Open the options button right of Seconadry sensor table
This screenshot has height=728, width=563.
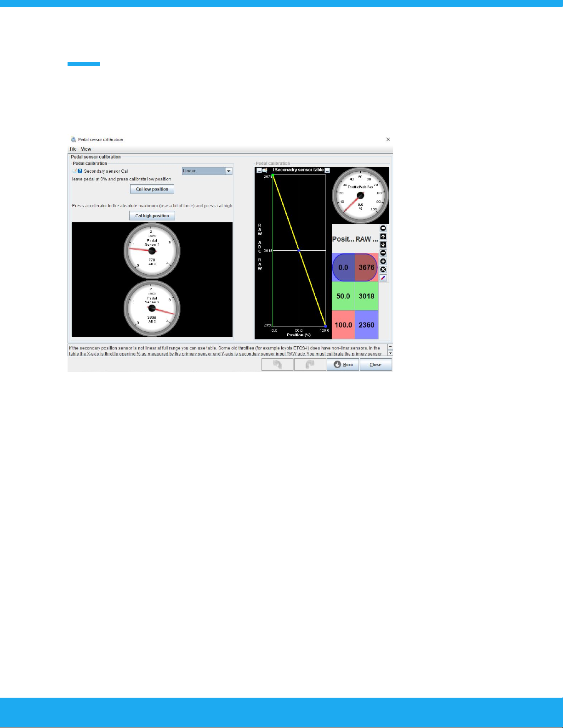[327, 170]
